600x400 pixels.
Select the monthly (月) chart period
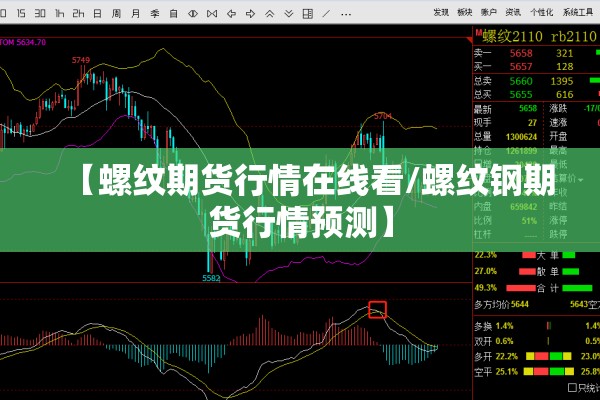[135, 14]
